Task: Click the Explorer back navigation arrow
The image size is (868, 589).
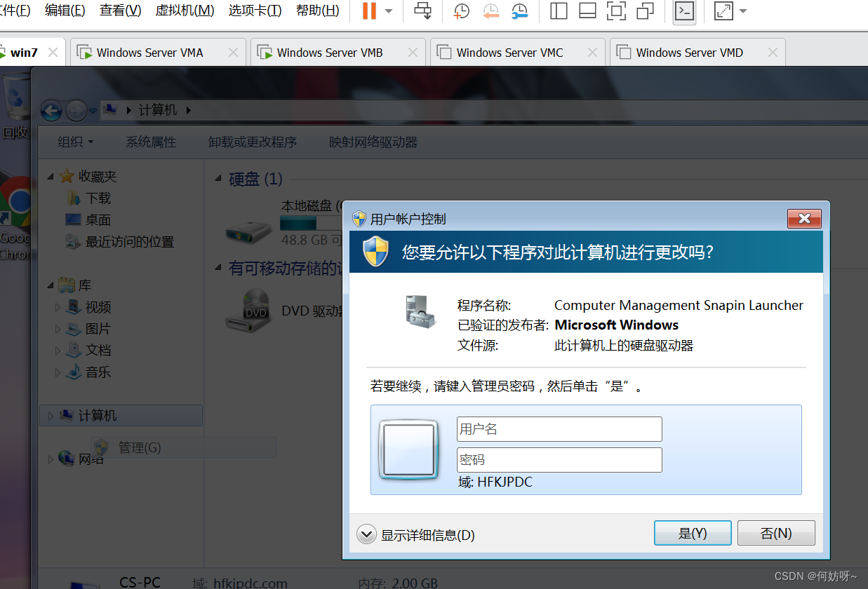Action: 51,110
